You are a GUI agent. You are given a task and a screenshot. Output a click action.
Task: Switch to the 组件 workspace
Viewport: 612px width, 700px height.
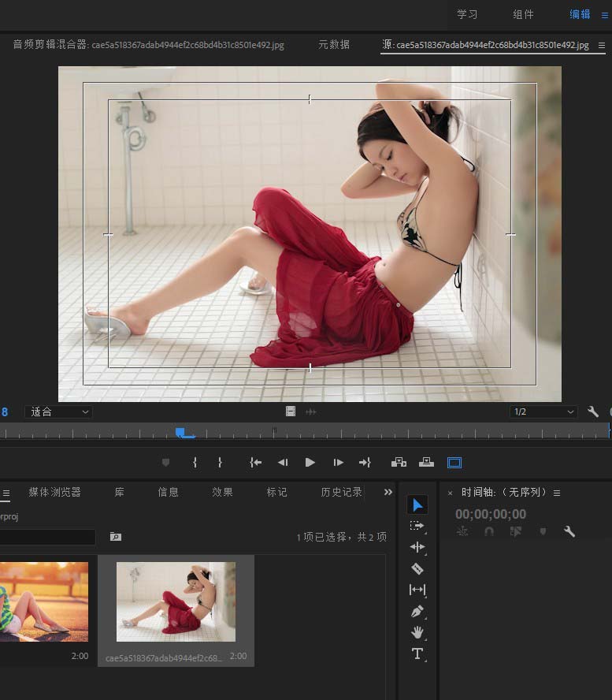[523, 14]
